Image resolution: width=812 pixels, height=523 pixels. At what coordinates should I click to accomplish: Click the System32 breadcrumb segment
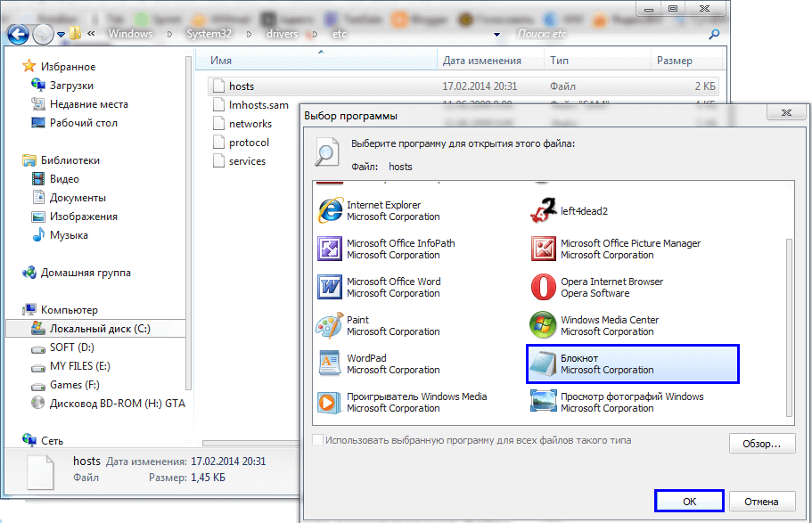(x=209, y=34)
